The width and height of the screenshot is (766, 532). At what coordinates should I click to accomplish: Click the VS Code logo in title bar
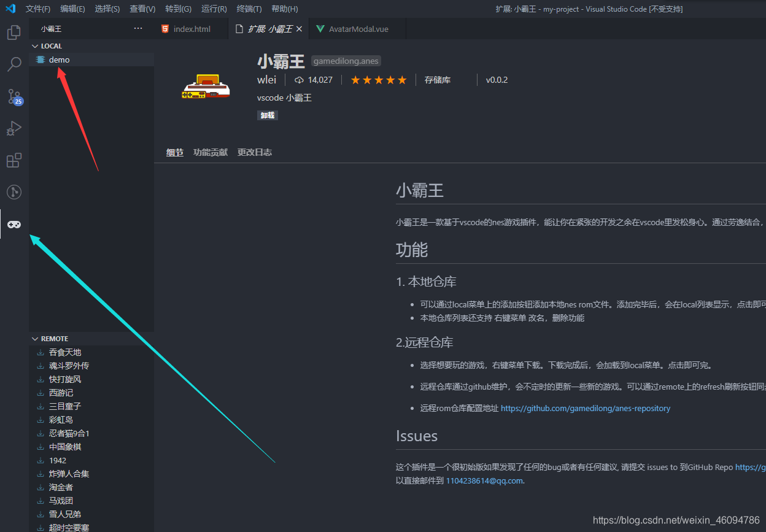(x=10, y=9)
